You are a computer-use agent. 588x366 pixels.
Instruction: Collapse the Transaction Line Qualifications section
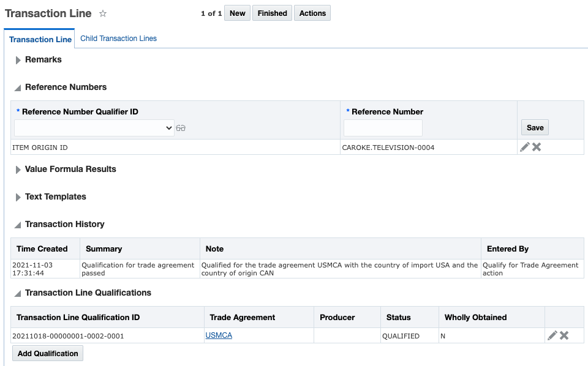pyautogui.click(x=18, y=293)
